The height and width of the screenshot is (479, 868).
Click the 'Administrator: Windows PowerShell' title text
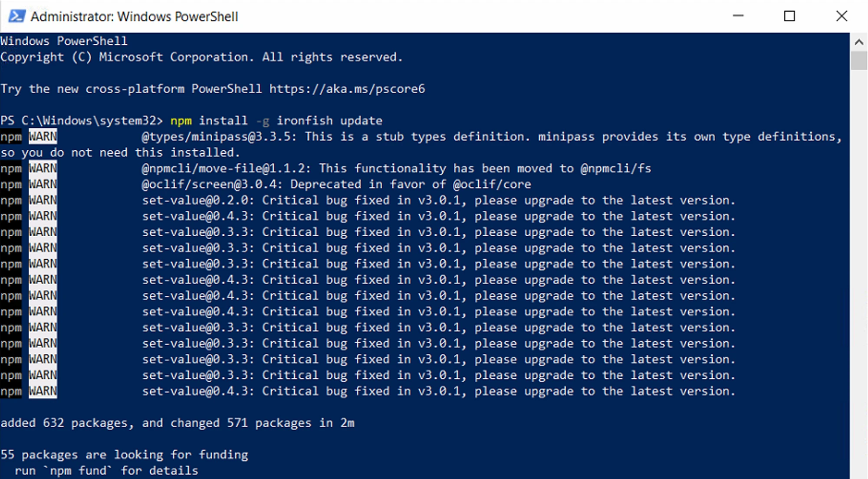[134, 17]
